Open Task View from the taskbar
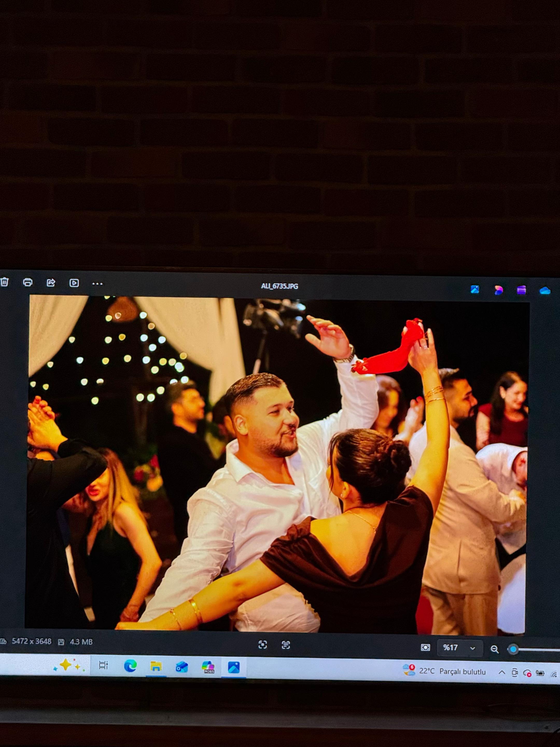Screen dimensions: 560x747 click(x=103, y=665)
